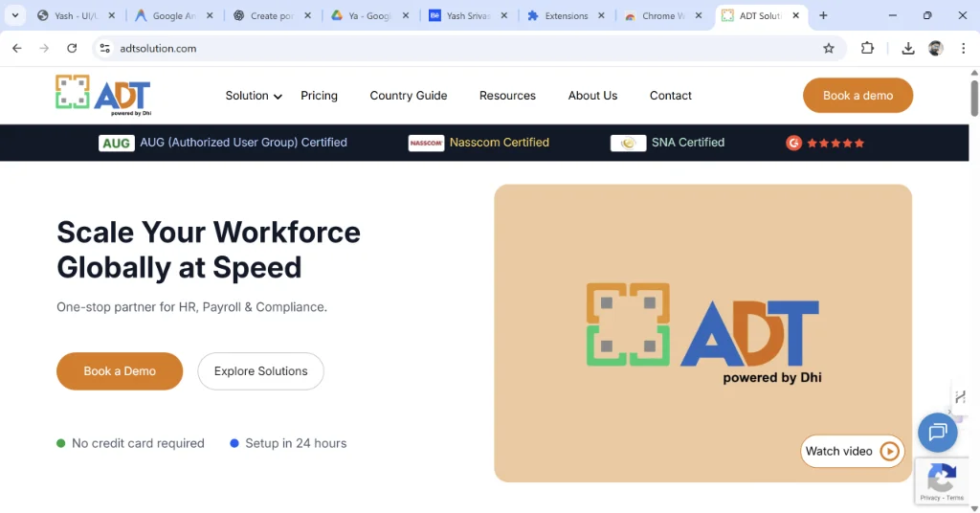Switch to the Ya - Googl Drive tab
980x513 pixels.
(370, 15)
